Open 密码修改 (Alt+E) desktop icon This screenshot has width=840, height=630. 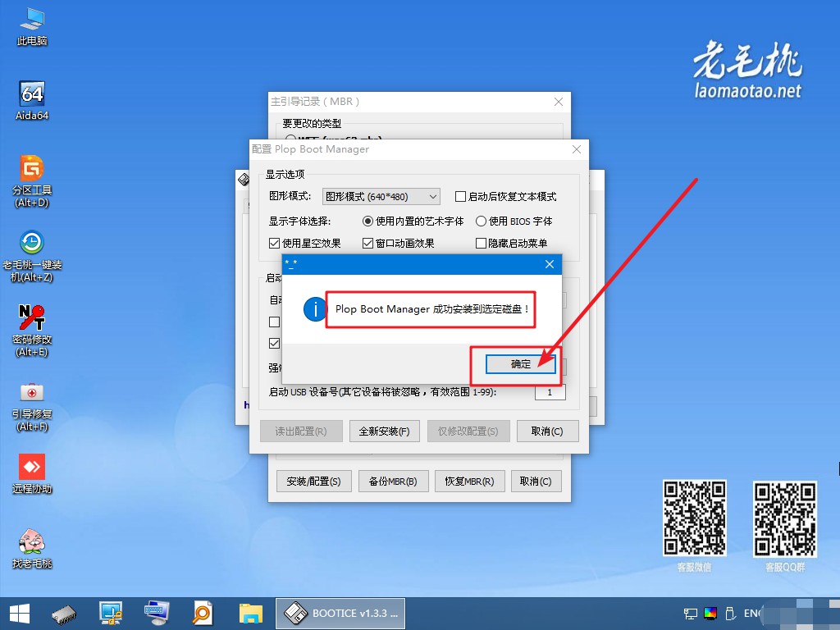coord(32,331)
